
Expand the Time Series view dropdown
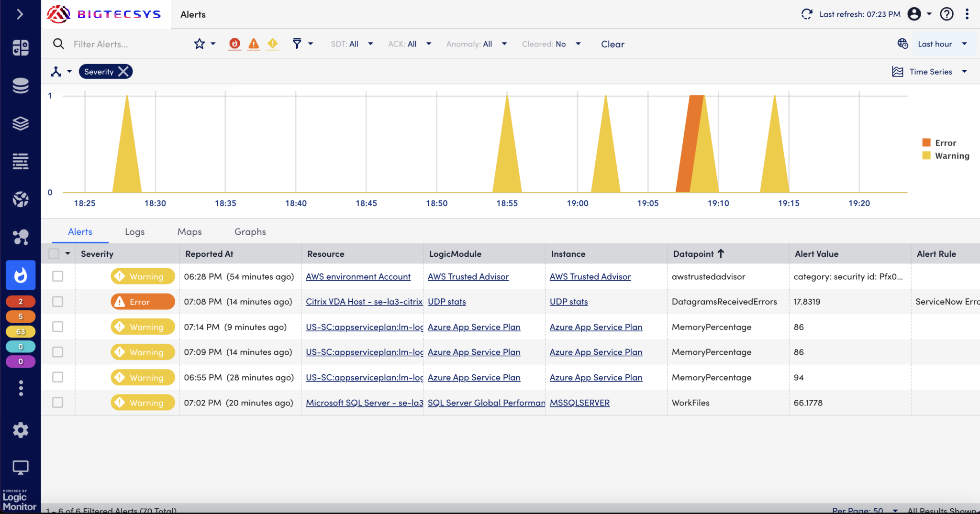[x=930, y=72]
